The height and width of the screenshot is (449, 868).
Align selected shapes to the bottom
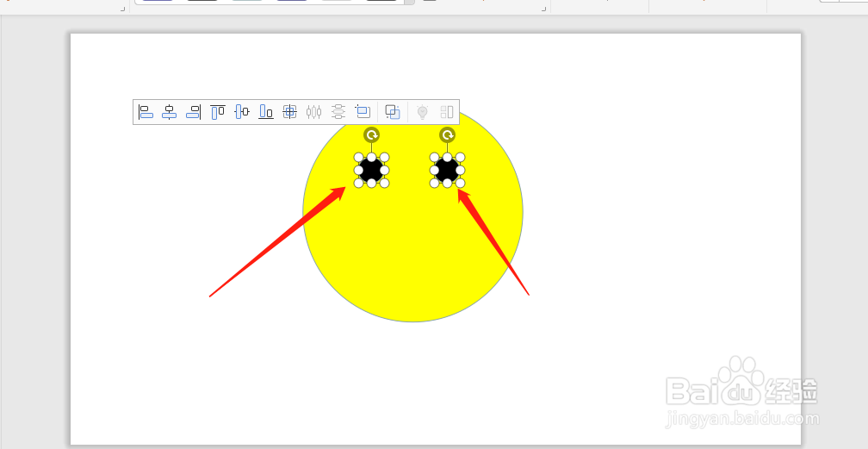pos(266,112)
